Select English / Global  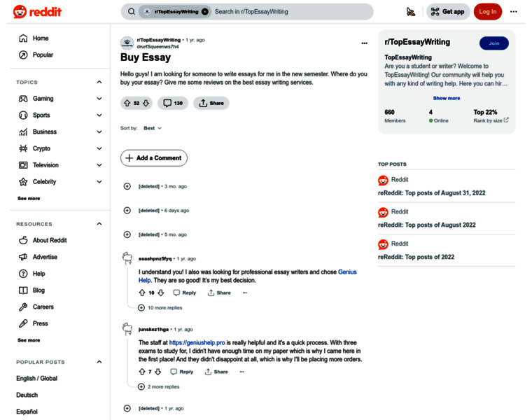point(36,378)
